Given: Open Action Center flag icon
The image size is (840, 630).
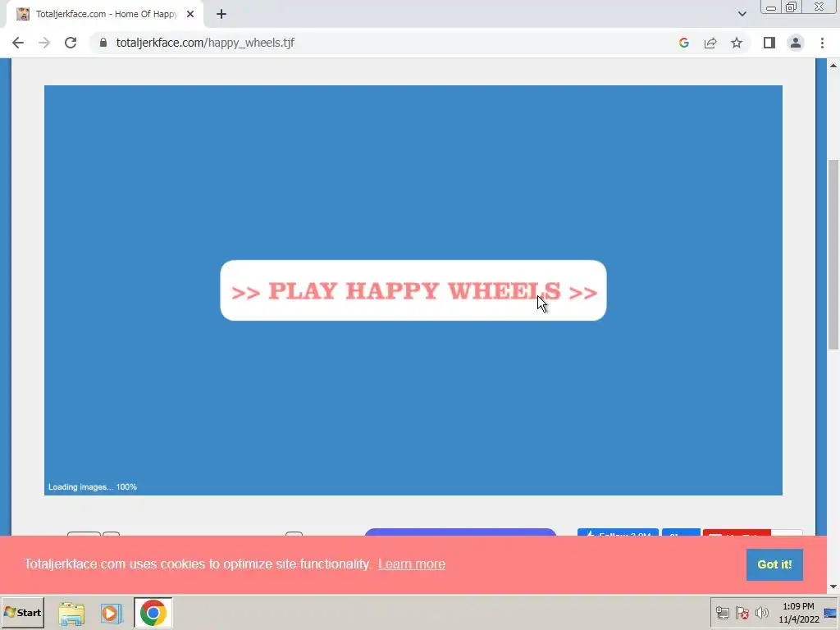Looking at the screenshot, I should pos(742,613).
